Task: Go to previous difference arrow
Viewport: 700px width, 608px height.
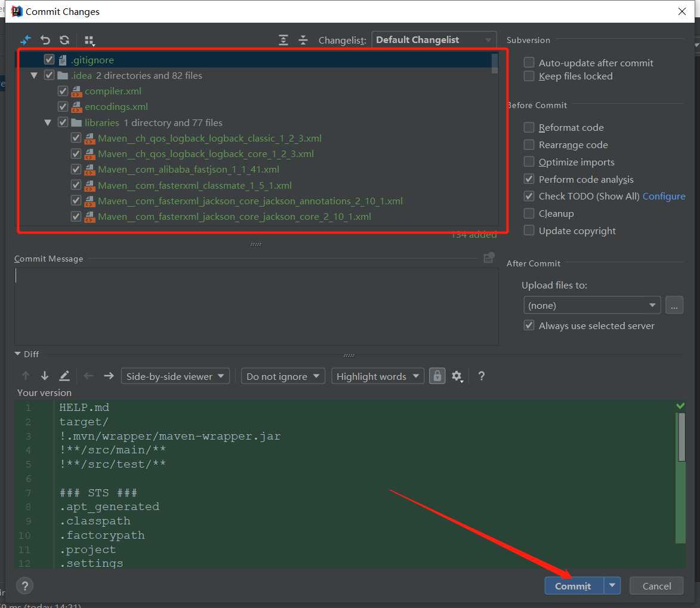Action: [x=26, y=376]
